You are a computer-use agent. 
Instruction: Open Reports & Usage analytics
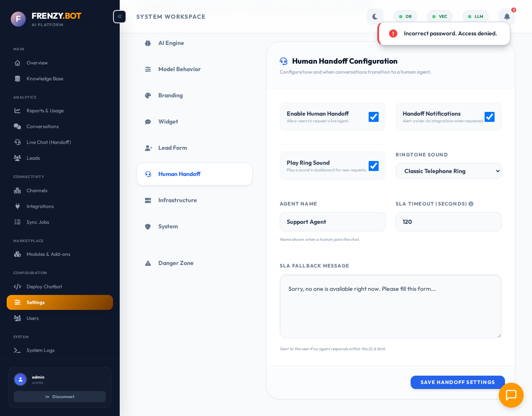45,111
